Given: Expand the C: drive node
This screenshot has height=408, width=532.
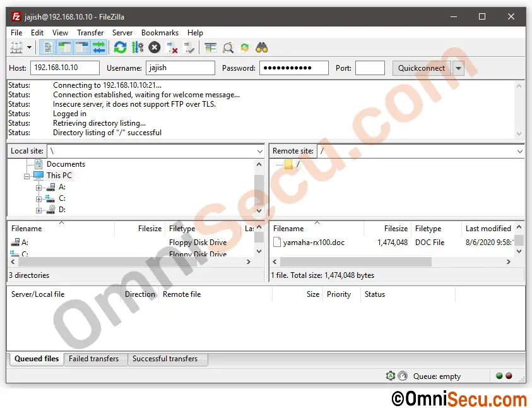Looking at the screenshot, I should click(38, 199).
